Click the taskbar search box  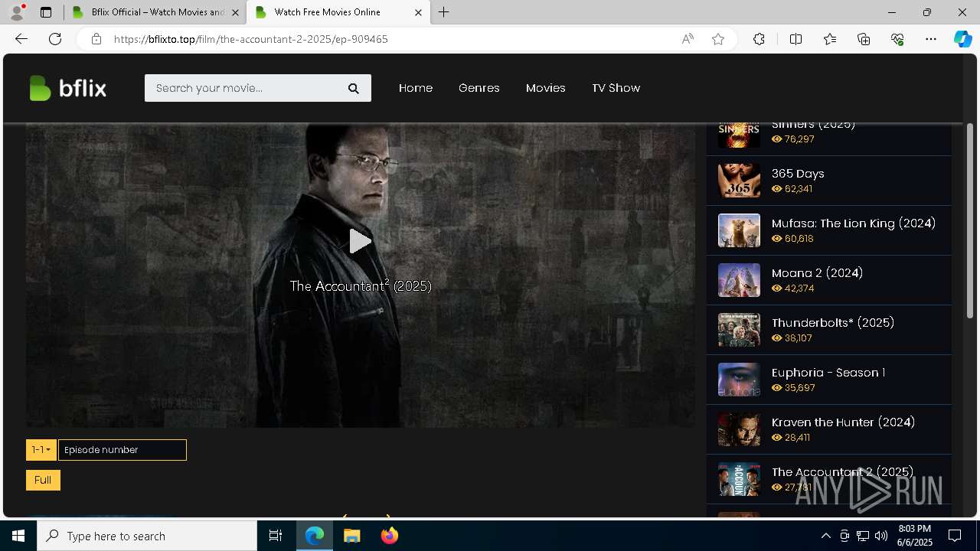[x=147, y=536]
